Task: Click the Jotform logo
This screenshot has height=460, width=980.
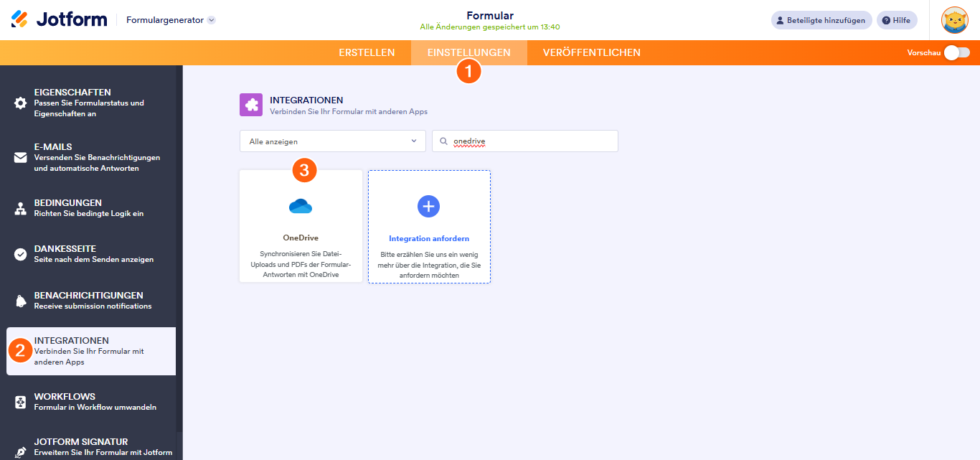Action: coord(58,19)
